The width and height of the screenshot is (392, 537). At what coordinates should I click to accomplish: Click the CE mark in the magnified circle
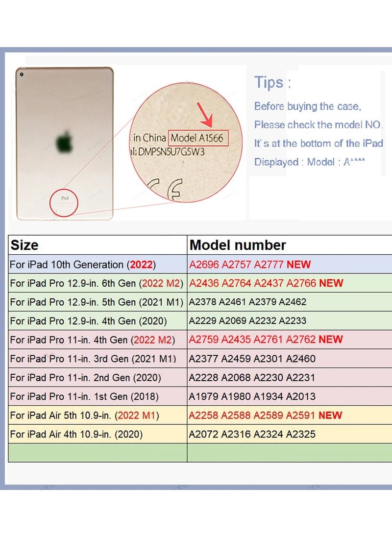tap(165, 189)
